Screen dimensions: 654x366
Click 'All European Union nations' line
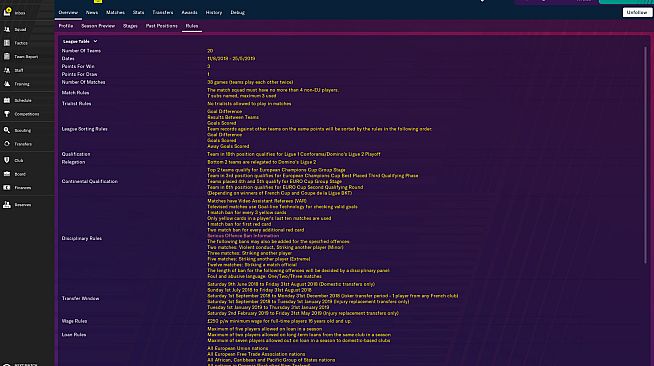pos(238,348)
